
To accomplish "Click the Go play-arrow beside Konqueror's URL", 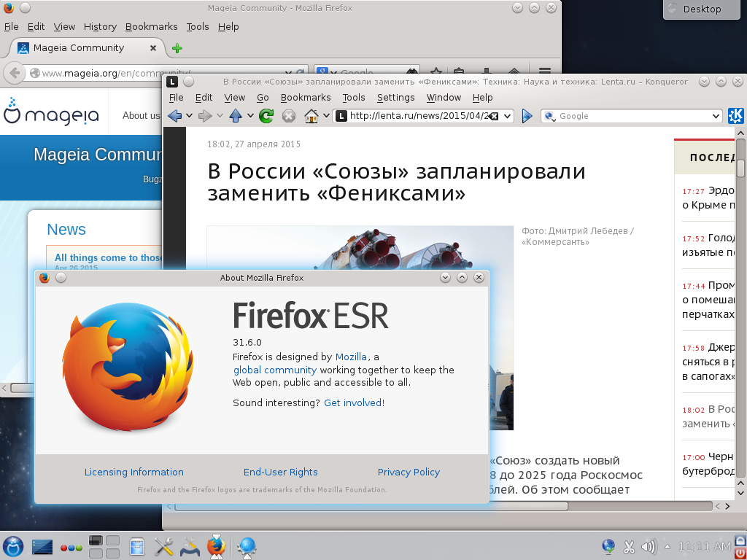I will (527, 116).
